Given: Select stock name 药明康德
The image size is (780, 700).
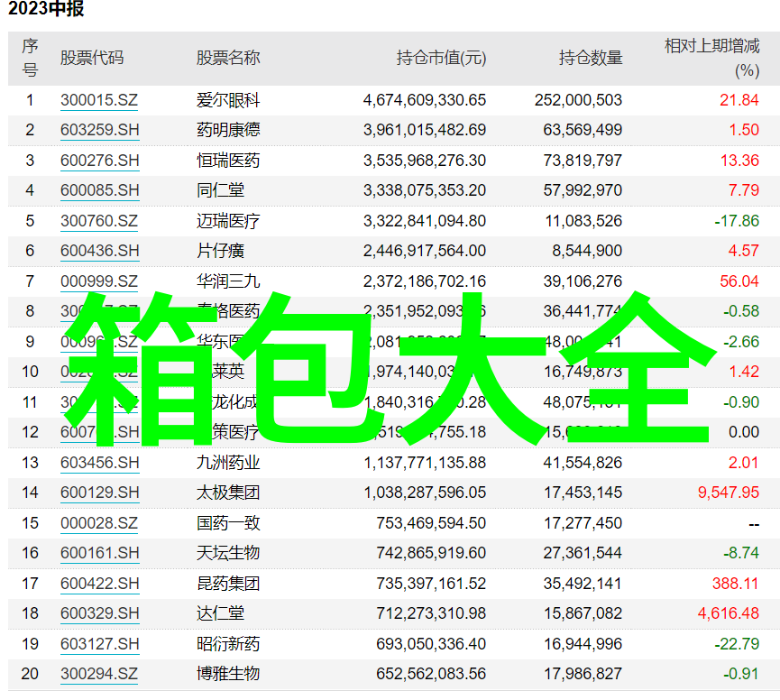Looking at the screenshot, I should click(228, 131).
